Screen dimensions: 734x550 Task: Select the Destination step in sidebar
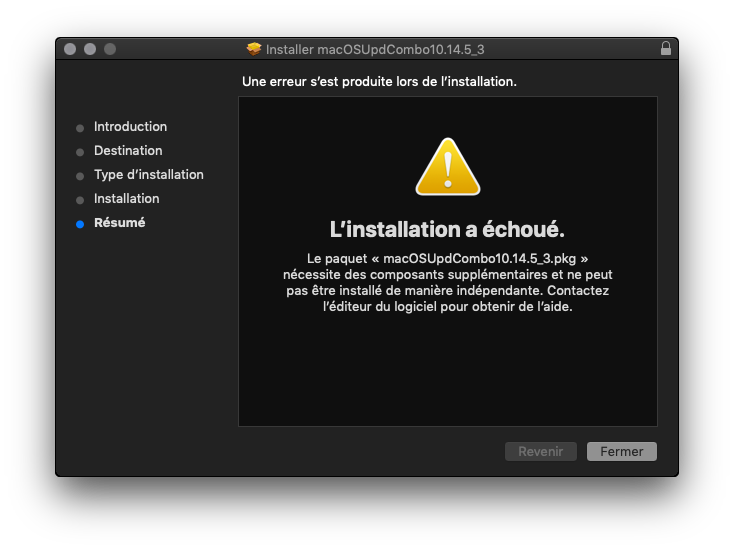128,150
